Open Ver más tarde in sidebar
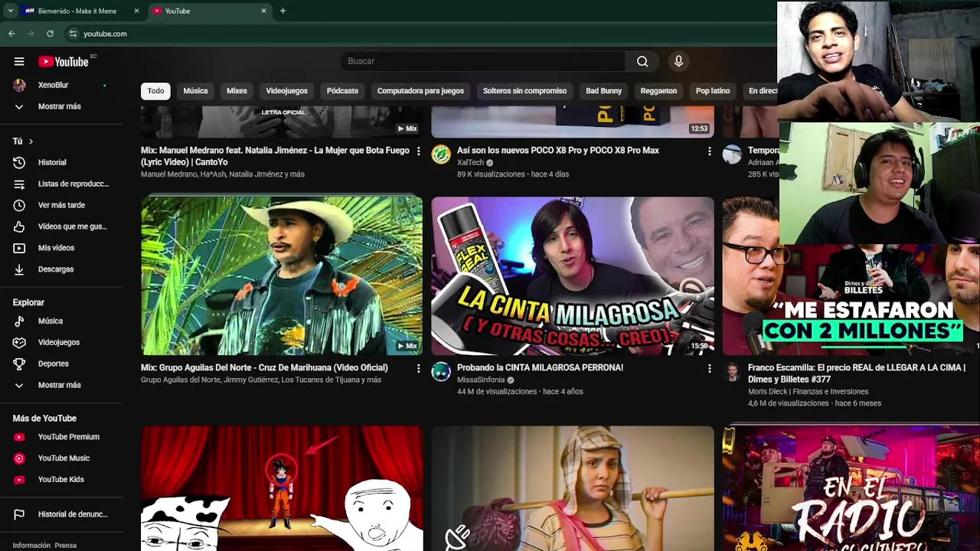The image size is (980, 551). (61, 205)
